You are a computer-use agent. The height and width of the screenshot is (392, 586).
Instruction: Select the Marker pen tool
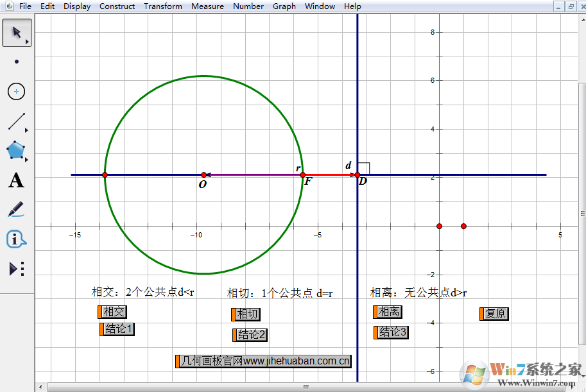tap(17, 210)
